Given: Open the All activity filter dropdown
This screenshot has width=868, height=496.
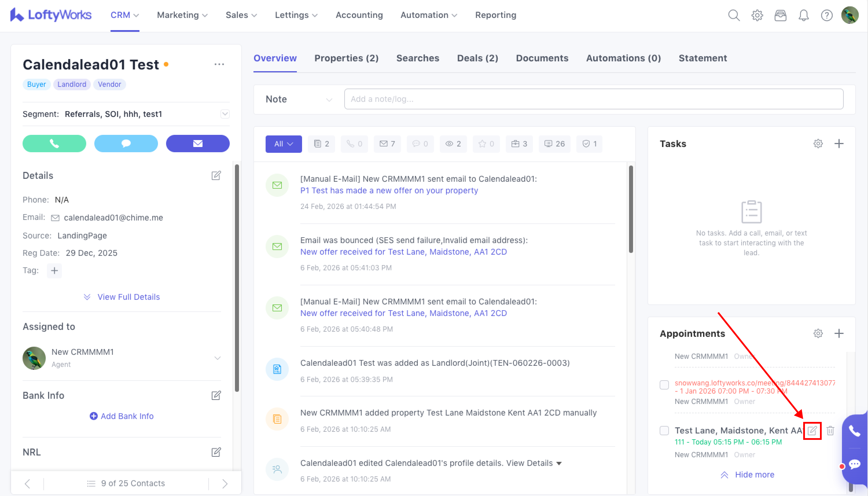Looking at the screenshot, I should tap(283, 144).
